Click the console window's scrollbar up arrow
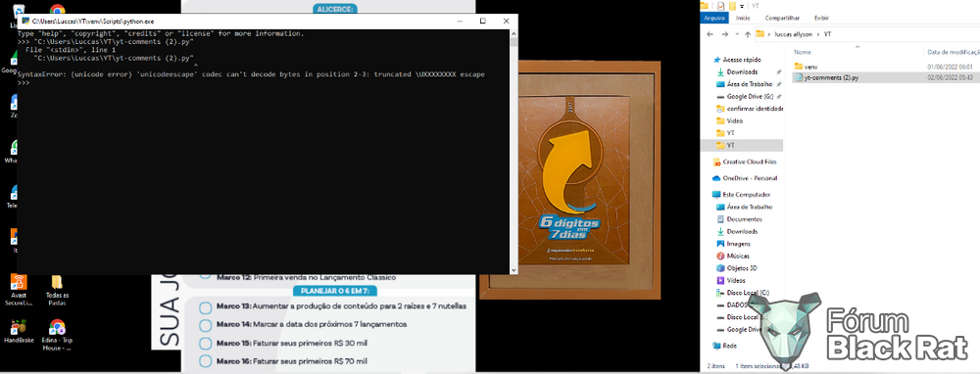This screenshot has height=374, width=980. pyautogui.click(x=514, y=33)
